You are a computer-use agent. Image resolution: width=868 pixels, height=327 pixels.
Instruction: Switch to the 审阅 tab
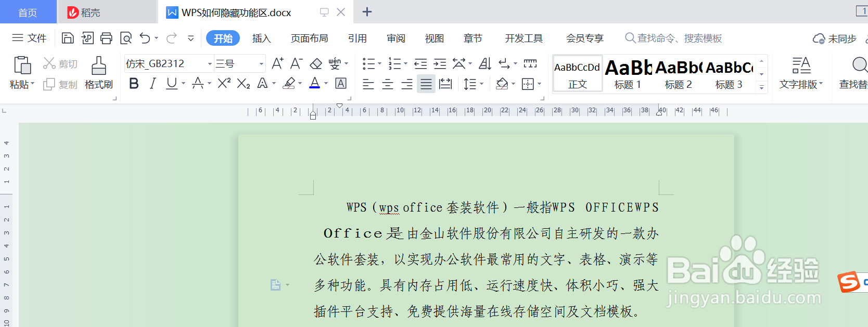click(396, 38)
